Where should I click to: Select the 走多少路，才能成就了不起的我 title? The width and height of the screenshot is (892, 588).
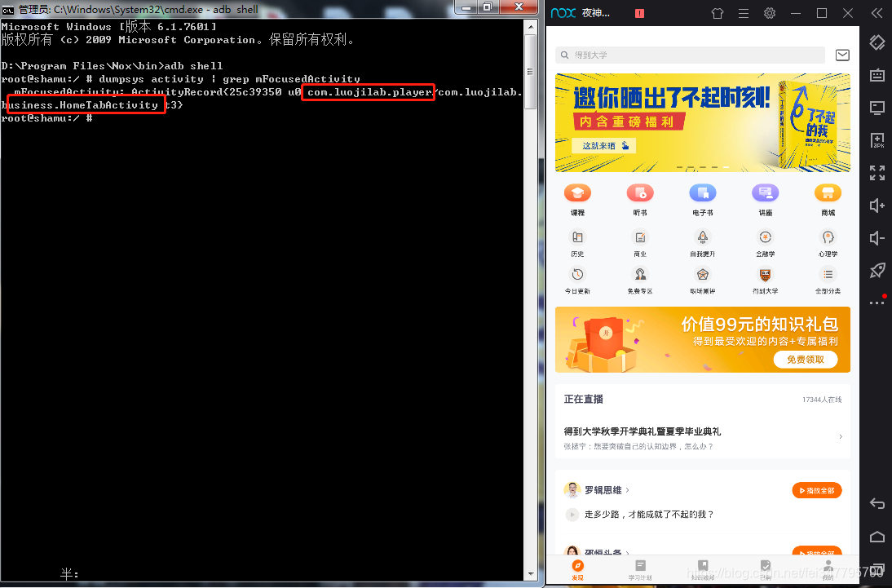pos(648,514)
